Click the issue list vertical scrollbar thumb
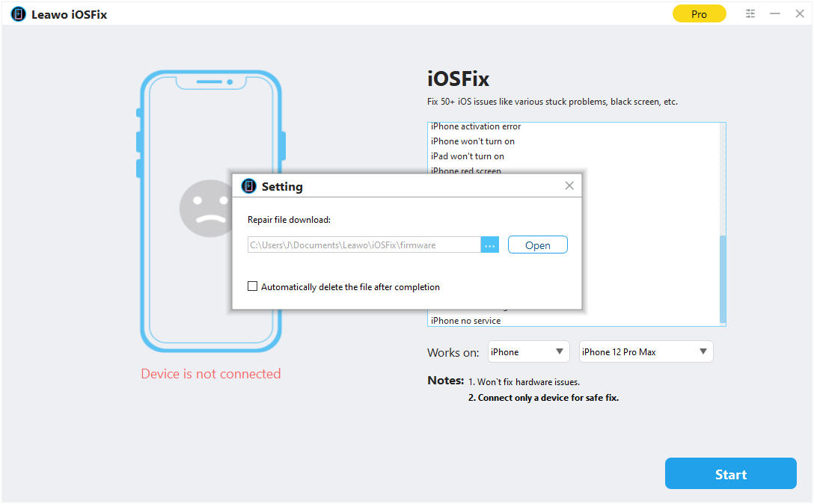The image size is (814, 504). tap(723, 279)
